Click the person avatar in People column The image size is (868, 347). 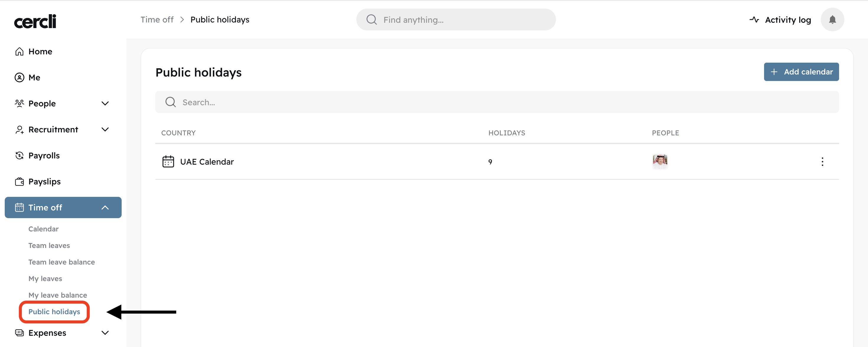tap(660, 161)
